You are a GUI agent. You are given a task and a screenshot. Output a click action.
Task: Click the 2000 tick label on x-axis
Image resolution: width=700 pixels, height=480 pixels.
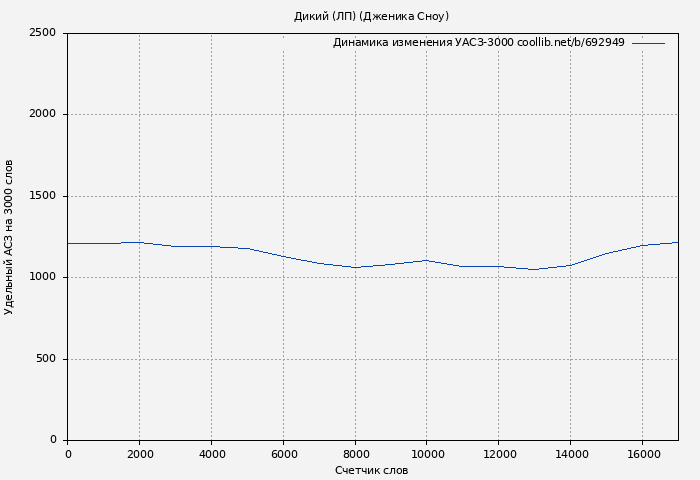pyautogui.click(x=139, y=454)
